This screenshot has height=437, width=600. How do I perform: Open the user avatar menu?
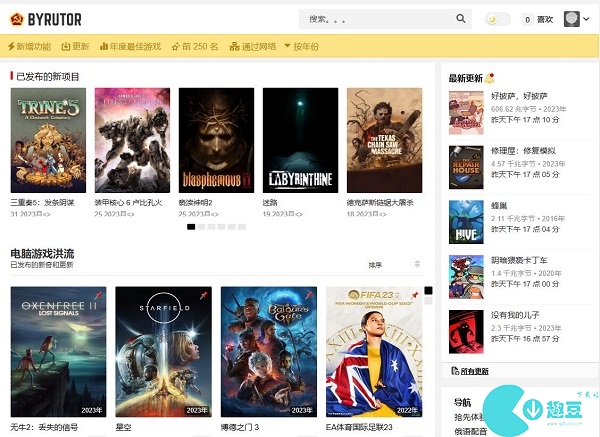point(572,19)
